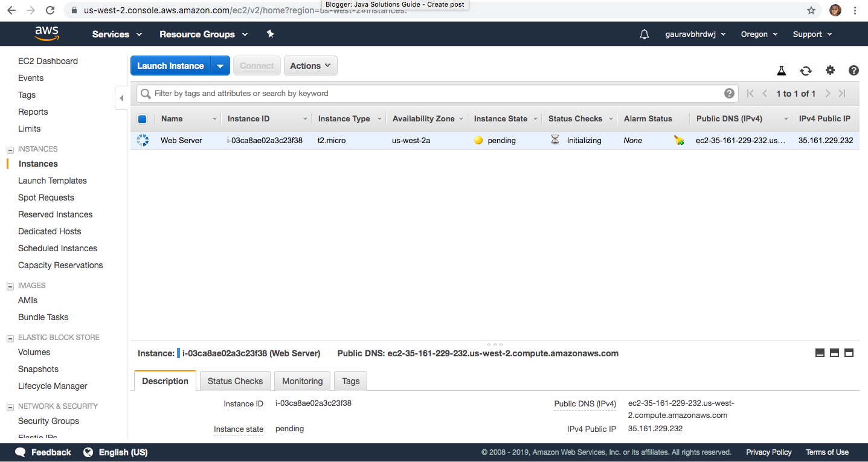Toggle the select-all instances checkbox

[143, 119]
